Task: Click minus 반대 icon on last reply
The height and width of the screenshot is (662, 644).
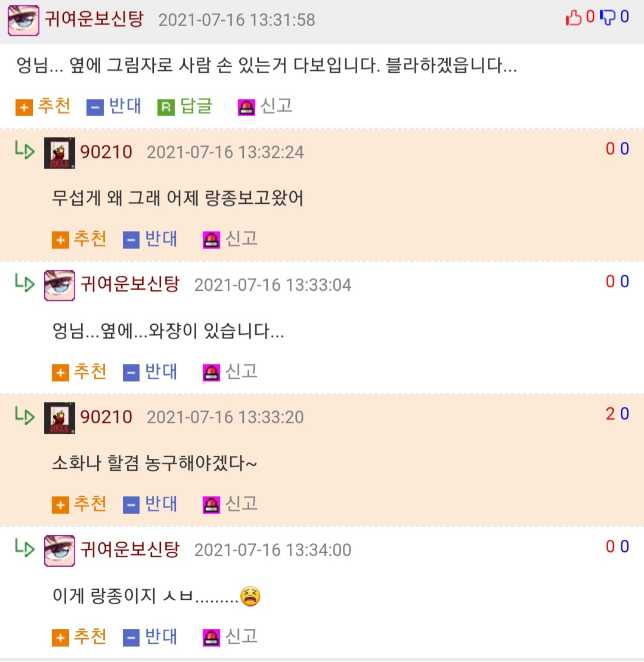Action: 131,638
